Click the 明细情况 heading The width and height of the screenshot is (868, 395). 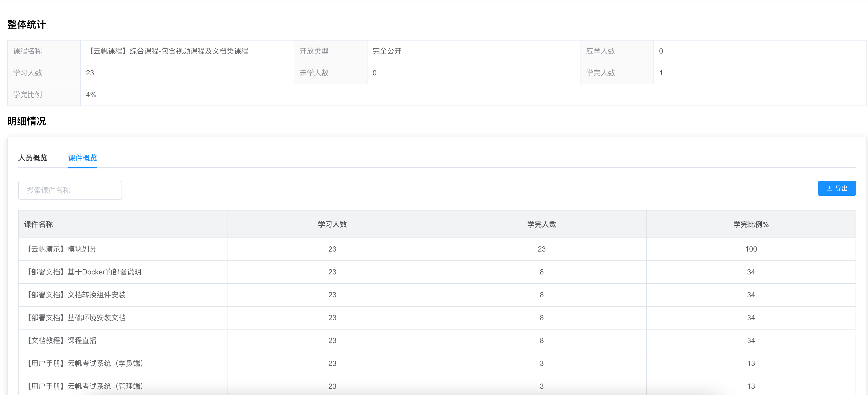click(26, 121)
